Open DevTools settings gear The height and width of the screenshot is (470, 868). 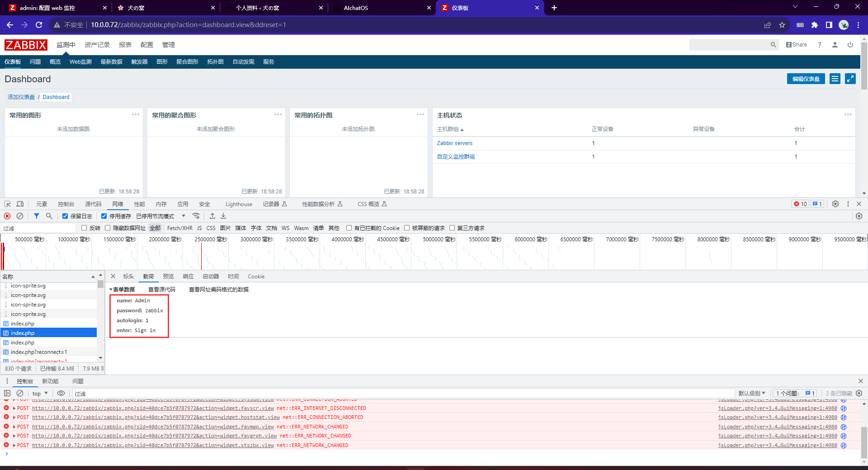coord(835,204)
